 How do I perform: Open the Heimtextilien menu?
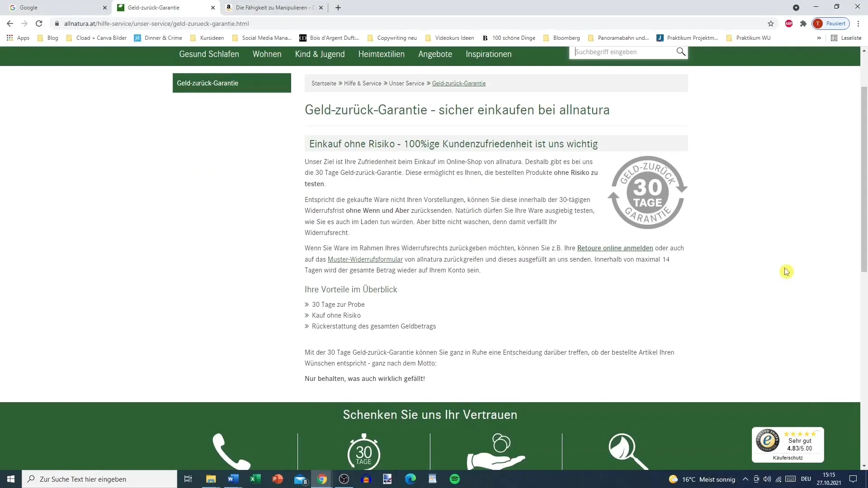[381, 54]
